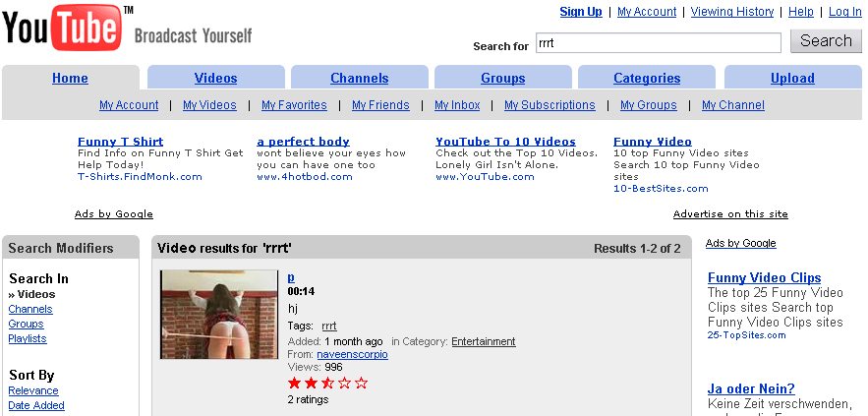This screenshot has height=416, width=868.
Task: Click the star rating icons
Action: (327, 383)
